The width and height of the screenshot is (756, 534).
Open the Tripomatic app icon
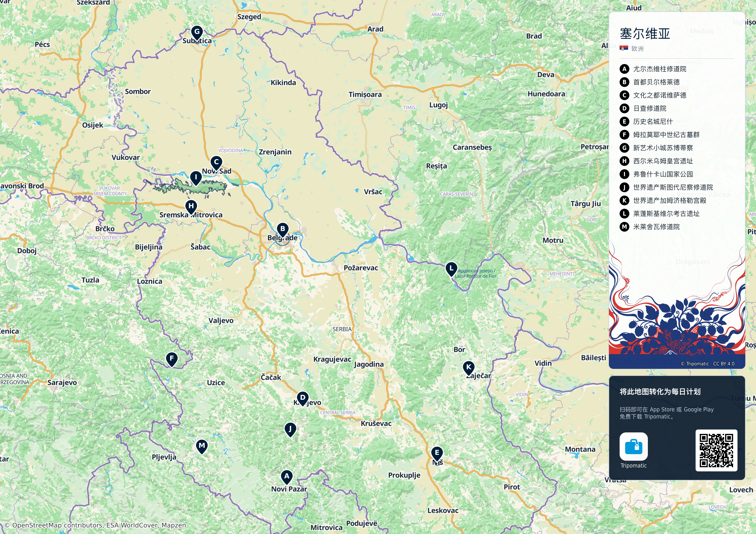click(633, 447)
